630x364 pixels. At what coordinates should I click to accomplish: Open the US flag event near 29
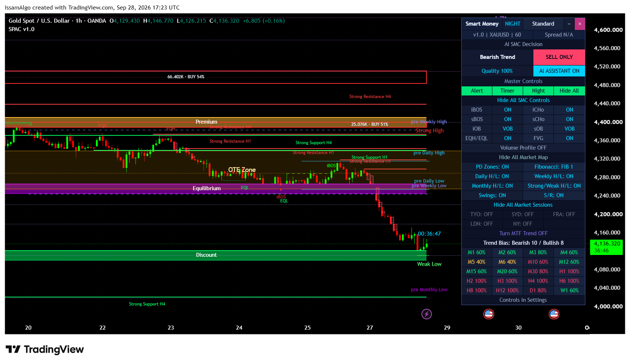click(x=489, y=314)
